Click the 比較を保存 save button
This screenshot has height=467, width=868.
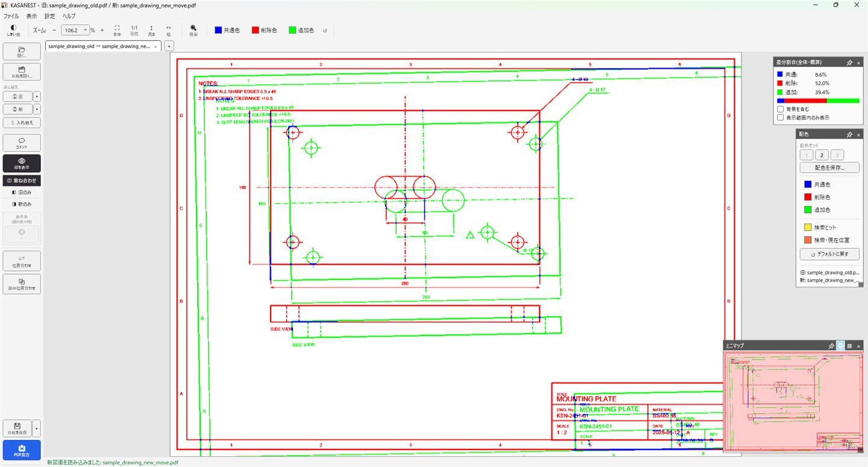(x=17, y=428)
